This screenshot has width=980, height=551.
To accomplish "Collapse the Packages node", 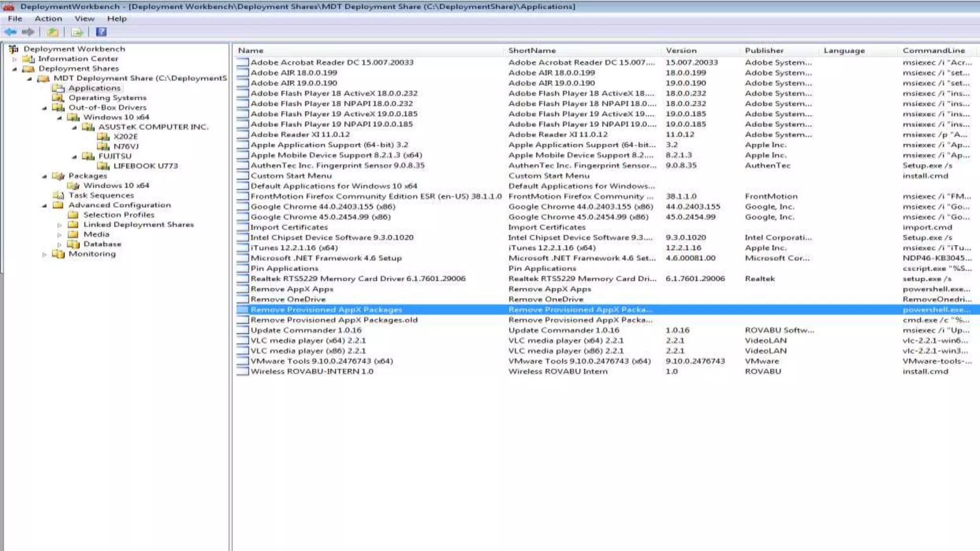I will click(x=44, y=176).
